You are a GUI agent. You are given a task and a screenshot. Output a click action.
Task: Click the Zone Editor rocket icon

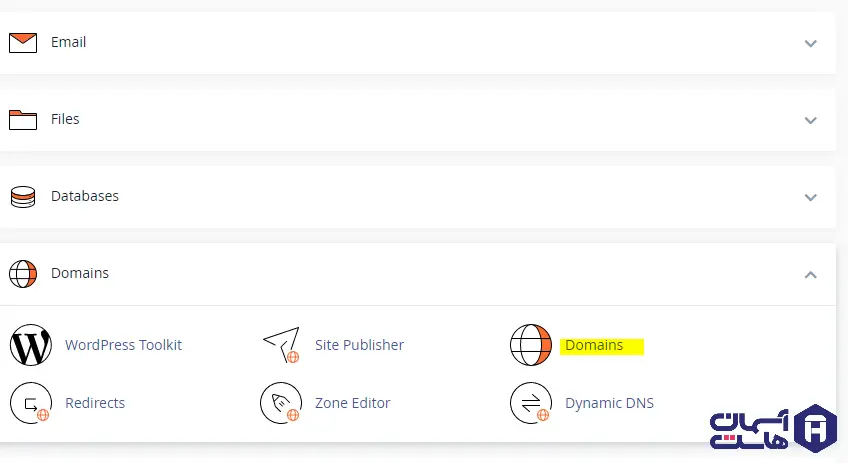coord(281,403)
